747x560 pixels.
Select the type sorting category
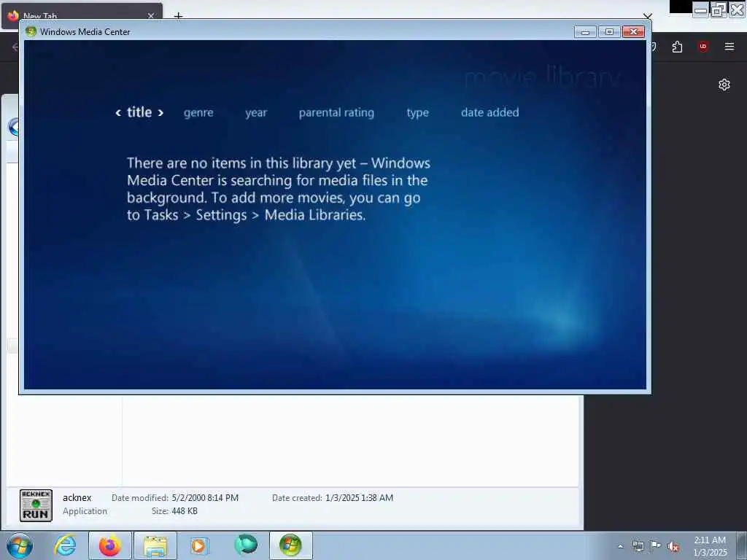tap(418, 113)
